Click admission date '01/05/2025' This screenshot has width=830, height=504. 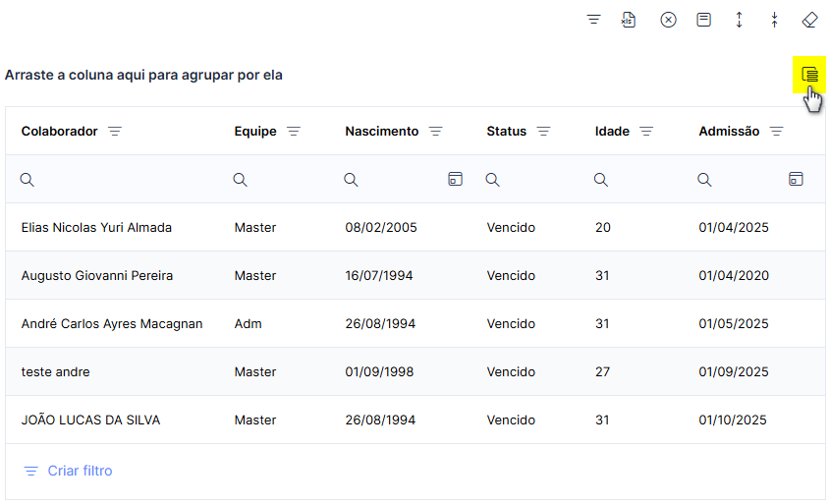[x=734, y=324]
